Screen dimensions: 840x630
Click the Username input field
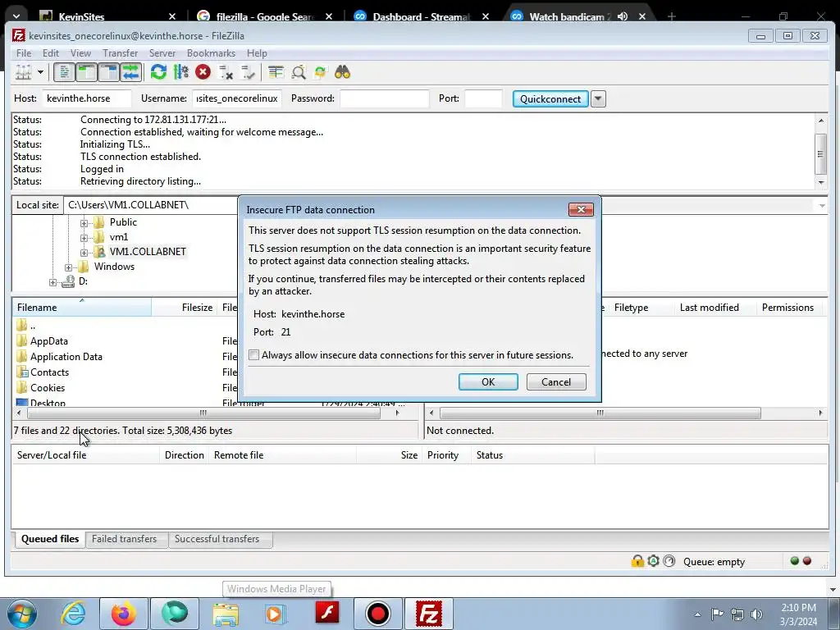[x=237, y=98]
